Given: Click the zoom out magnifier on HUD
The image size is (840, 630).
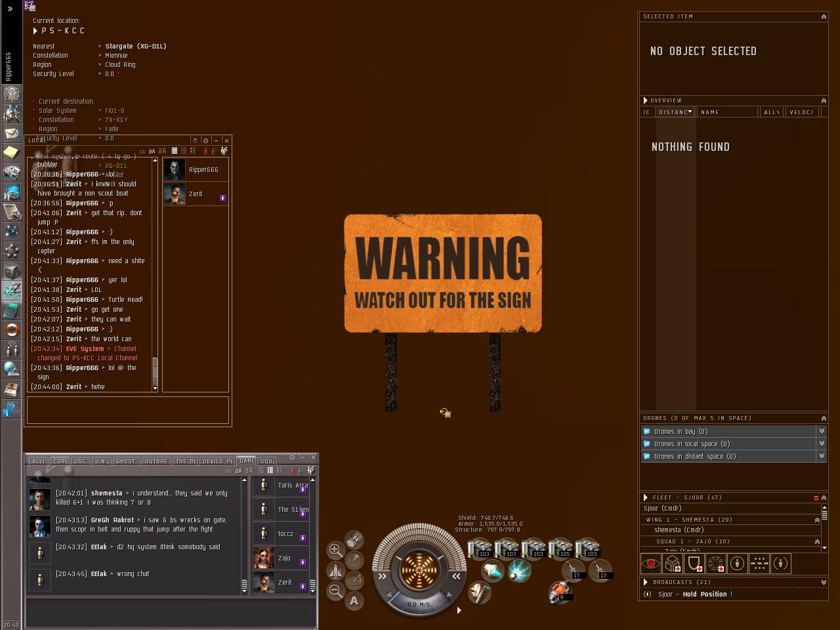Looking at the screenshot, I should 335,591.
